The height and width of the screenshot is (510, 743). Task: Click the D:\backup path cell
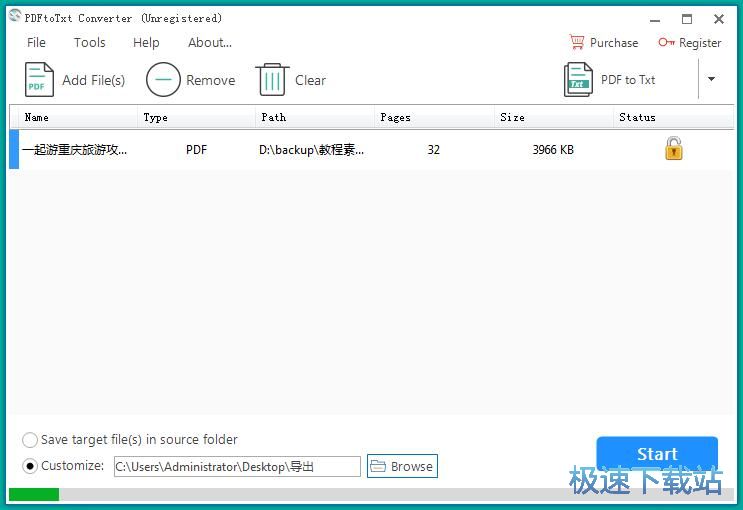tap(311, 150)
